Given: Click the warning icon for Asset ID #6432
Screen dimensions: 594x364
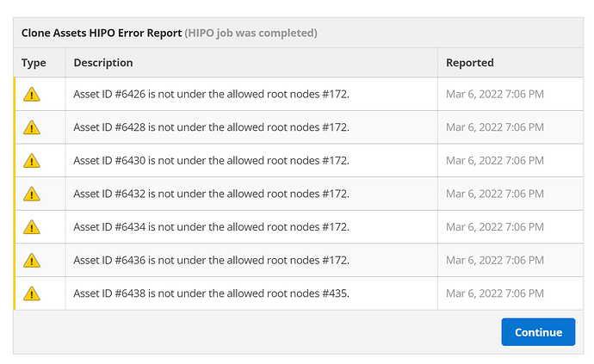Looking at the screenshot, I should coord(32,194).
